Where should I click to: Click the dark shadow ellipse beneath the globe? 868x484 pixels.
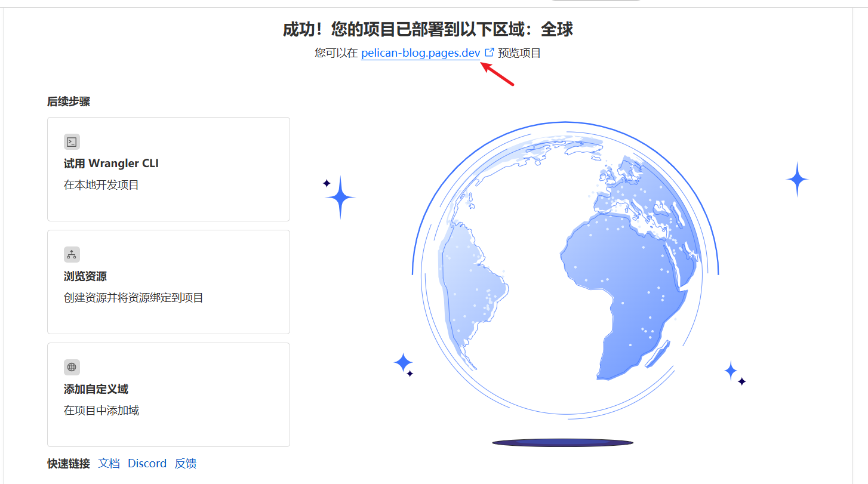562,443
